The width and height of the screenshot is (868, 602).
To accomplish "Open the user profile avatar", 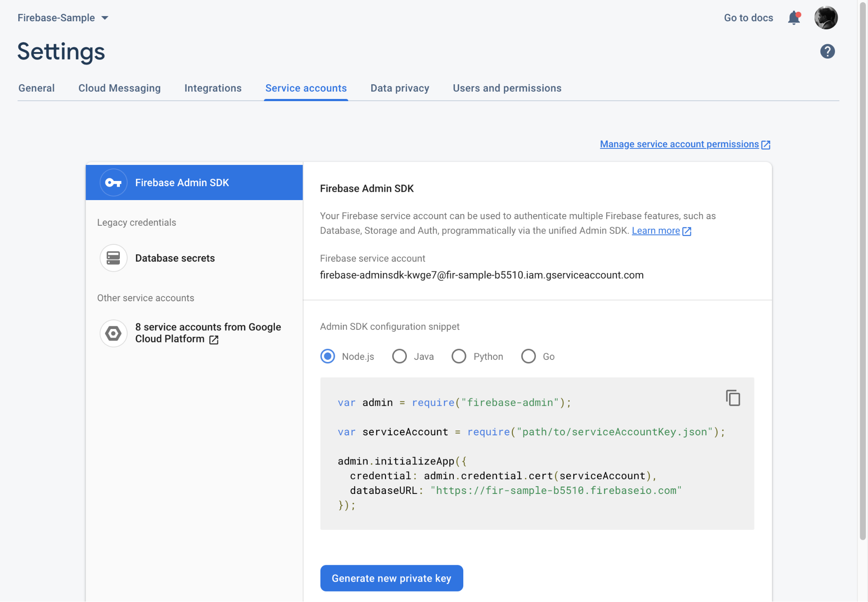I will point(825,18).
